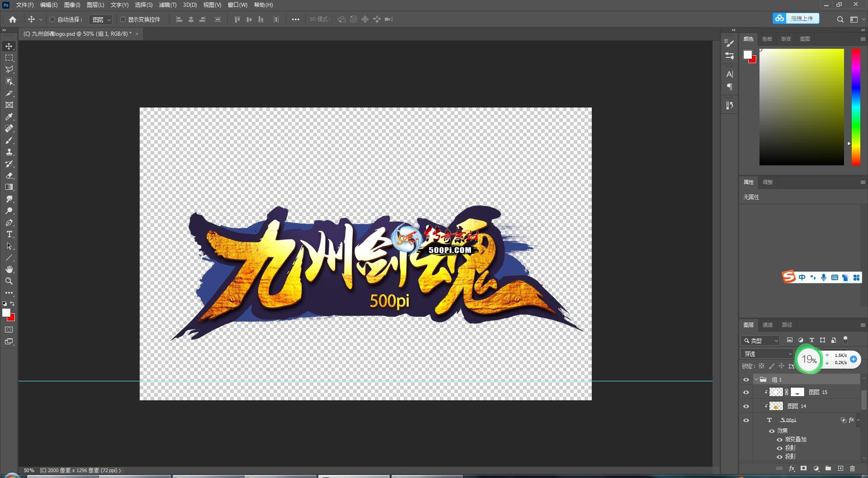Select the Clone Stamp tool
This screenshot has width=868, height=478.
(9, 152)
